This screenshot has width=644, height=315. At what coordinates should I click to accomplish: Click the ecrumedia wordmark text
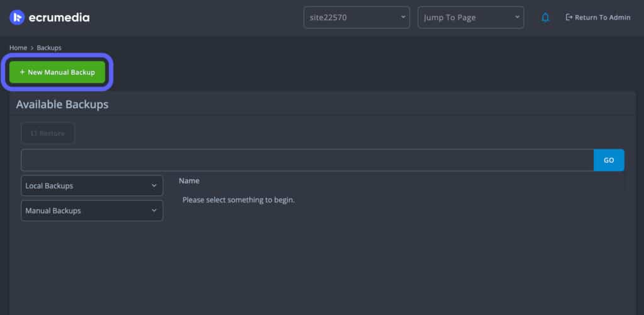(59, 18)
